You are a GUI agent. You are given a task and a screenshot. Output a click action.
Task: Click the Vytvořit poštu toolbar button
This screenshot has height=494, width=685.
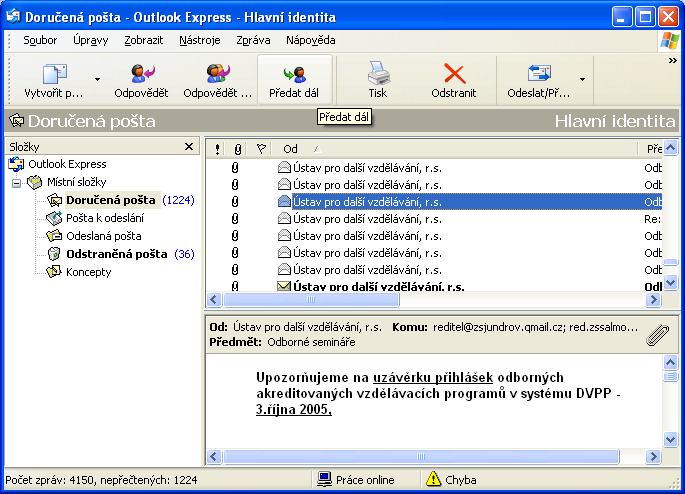[x=54, y=80]
